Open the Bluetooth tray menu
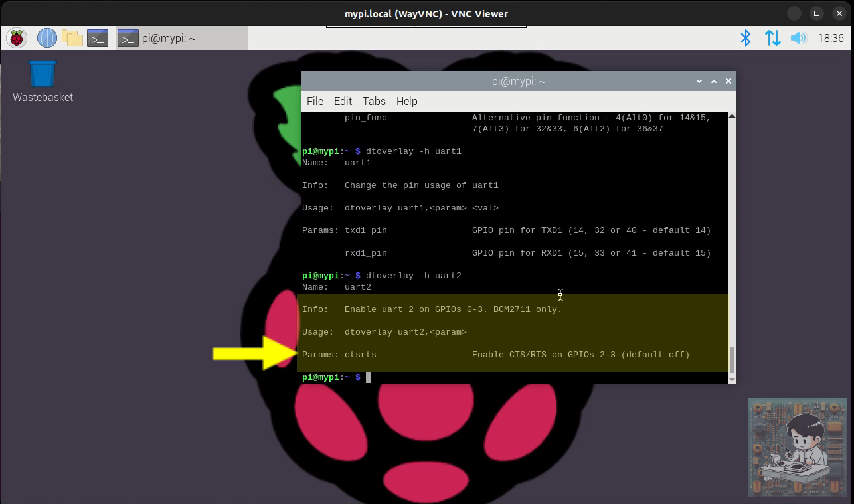854x504 pixels. (x=746, y=38)
